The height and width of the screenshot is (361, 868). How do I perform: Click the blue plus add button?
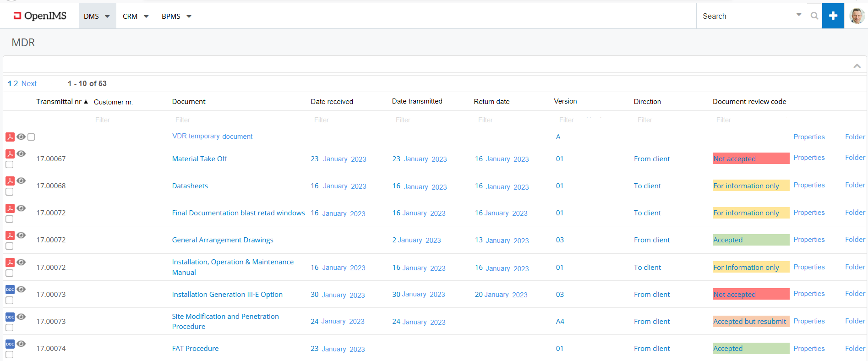(833, 16)
